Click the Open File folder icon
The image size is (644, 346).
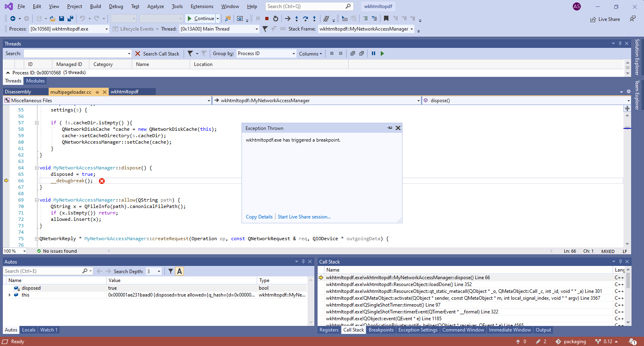[x=52, y=19]
